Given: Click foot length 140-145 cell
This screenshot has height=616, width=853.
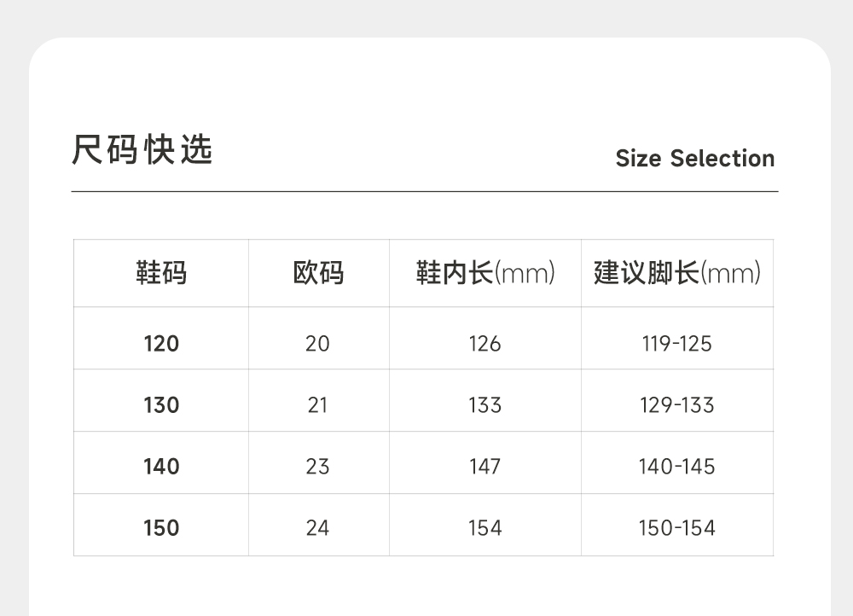Looking at the screenshot, I should [x=676, y=467].
